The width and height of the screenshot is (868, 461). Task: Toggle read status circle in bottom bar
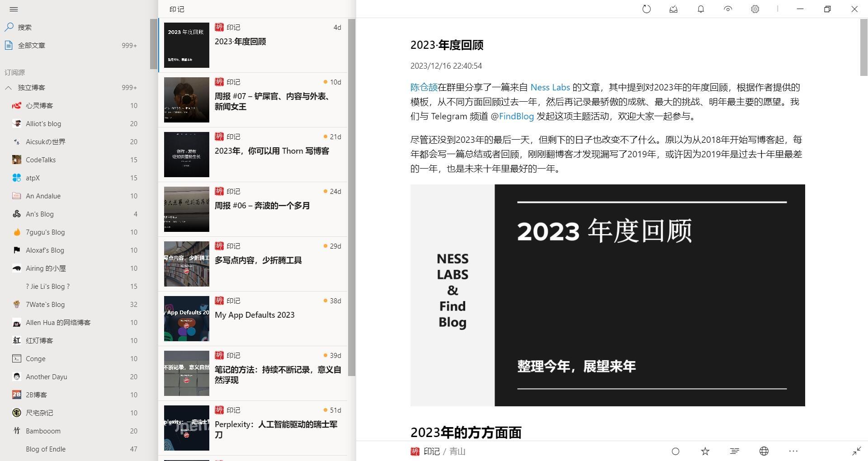(x=675, y=451)
